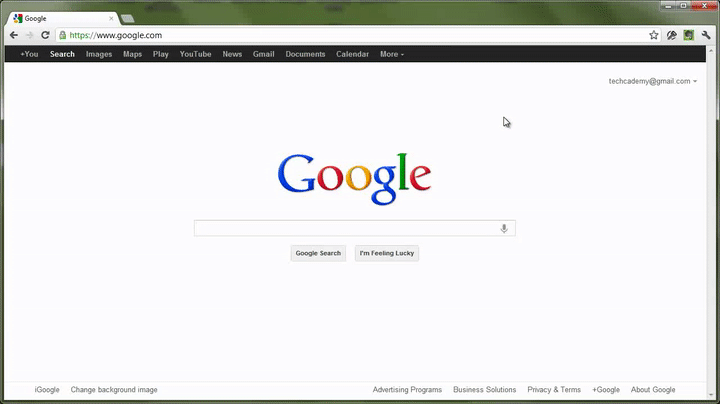Screen dimensions: 720x404
Task: Click the green extension icon in toolbar
Action: pos(689,35)
